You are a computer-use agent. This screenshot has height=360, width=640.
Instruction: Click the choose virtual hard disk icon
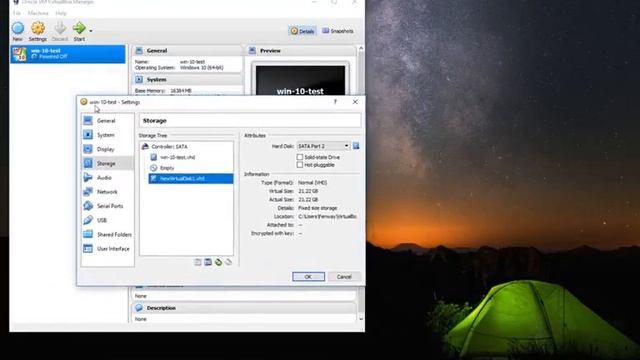click(356, 146)
